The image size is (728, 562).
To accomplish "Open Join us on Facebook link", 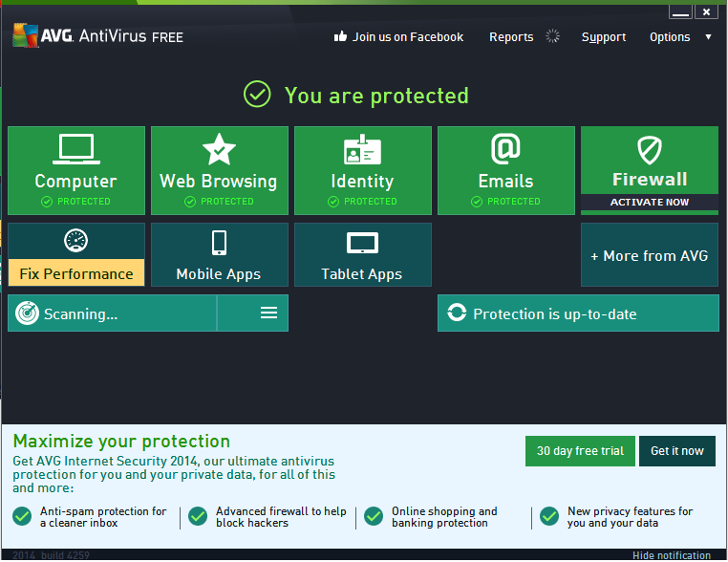I will click(x=408, y=37).
